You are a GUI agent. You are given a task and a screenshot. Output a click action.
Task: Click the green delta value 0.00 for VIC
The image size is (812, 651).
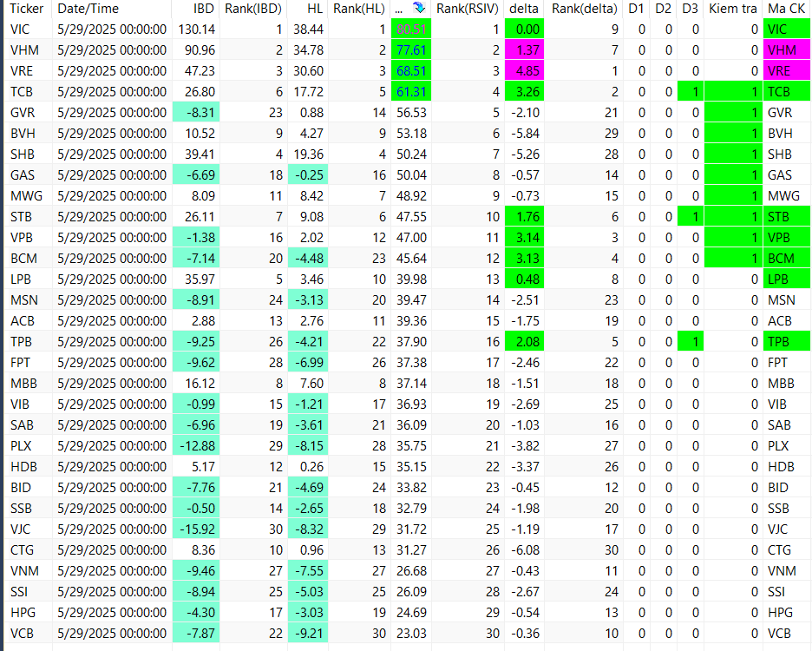pos(524,30)
